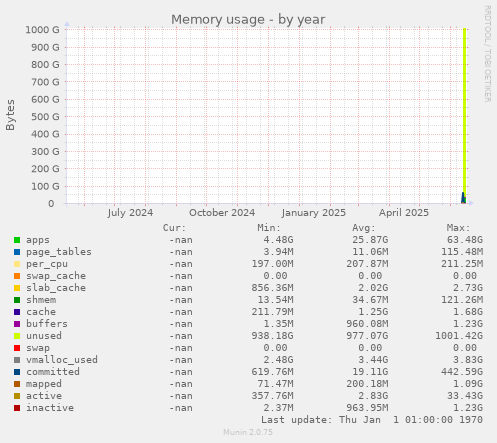Click the page_tables avg value 11.06M
The image size is (497, 443).
point(370,252)
